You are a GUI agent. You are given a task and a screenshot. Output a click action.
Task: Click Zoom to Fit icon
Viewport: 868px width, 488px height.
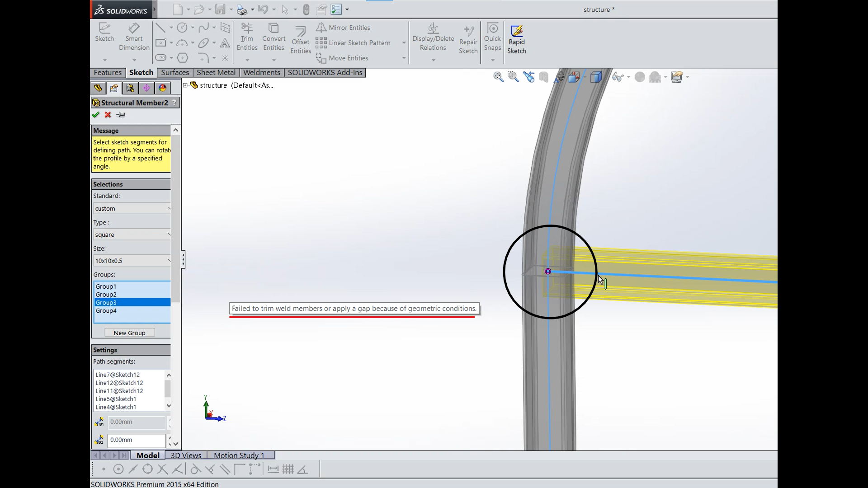498,77
